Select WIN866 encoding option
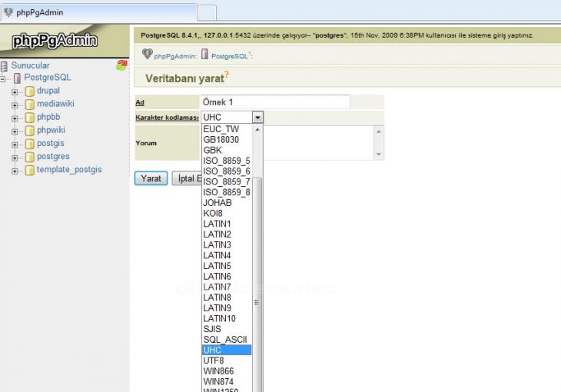 227,371
